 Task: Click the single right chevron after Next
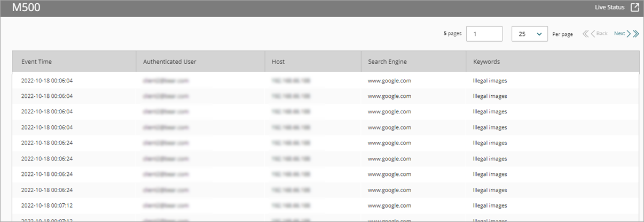tap(629, 34)
